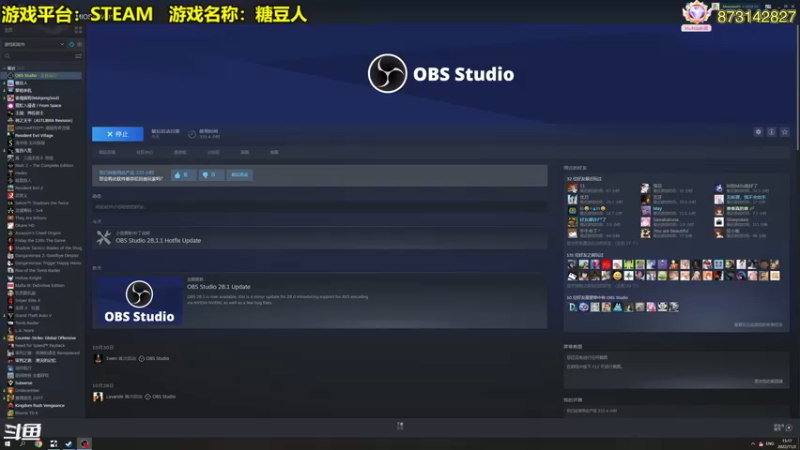Viewport: 800px width, 450px height.
Task: Add OBS Studio to favorites star
Action: pos(785,132)
